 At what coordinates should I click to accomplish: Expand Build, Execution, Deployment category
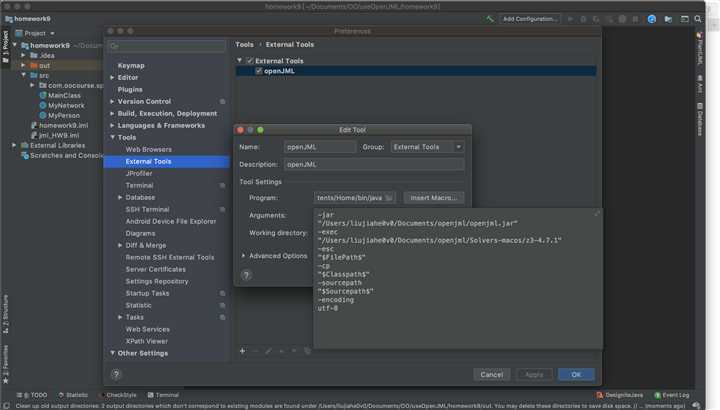112,113
